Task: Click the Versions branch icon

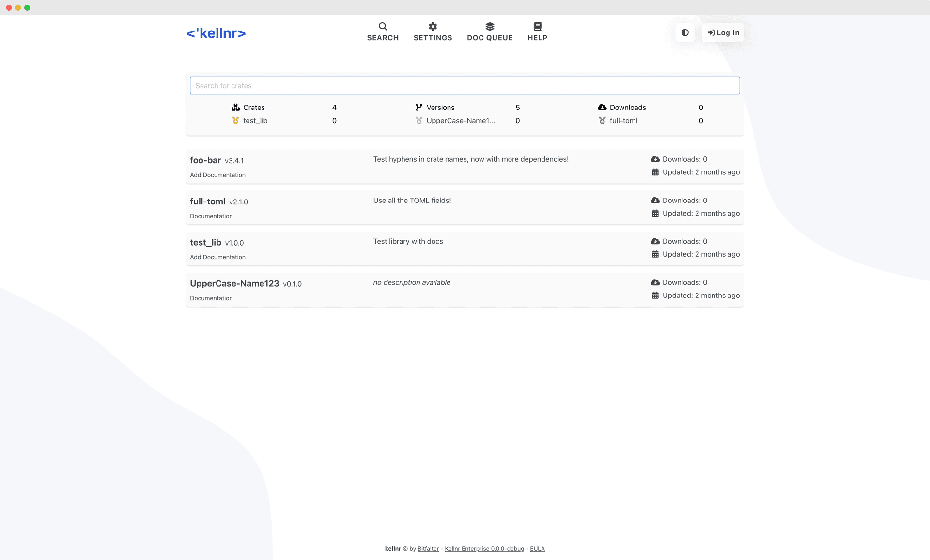Action: tap(418, 107)
